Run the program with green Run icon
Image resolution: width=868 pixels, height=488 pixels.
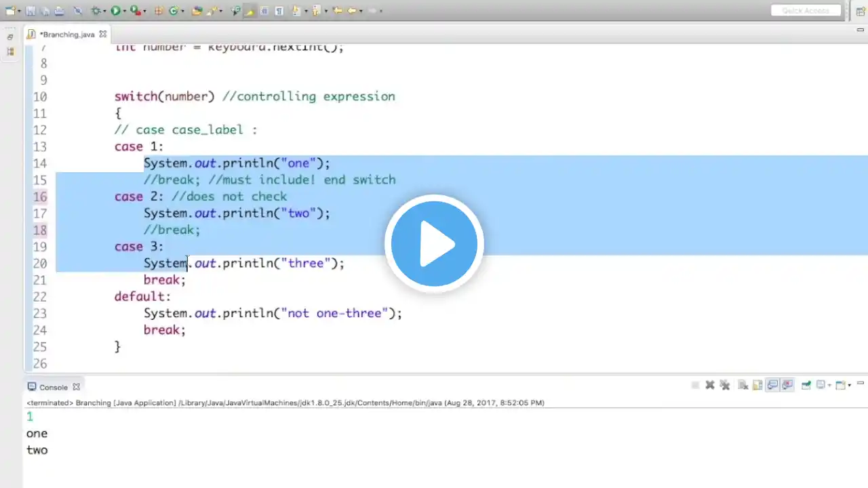click(115, 11)
